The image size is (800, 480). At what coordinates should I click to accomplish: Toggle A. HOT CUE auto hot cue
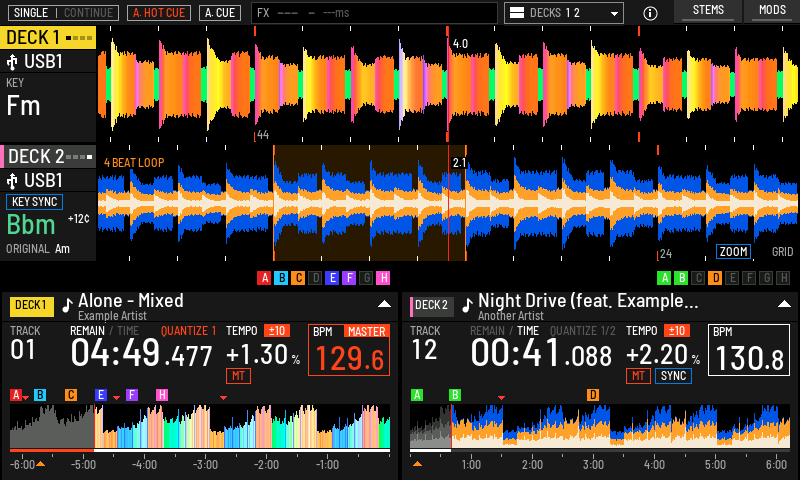[x=159, y=13]
